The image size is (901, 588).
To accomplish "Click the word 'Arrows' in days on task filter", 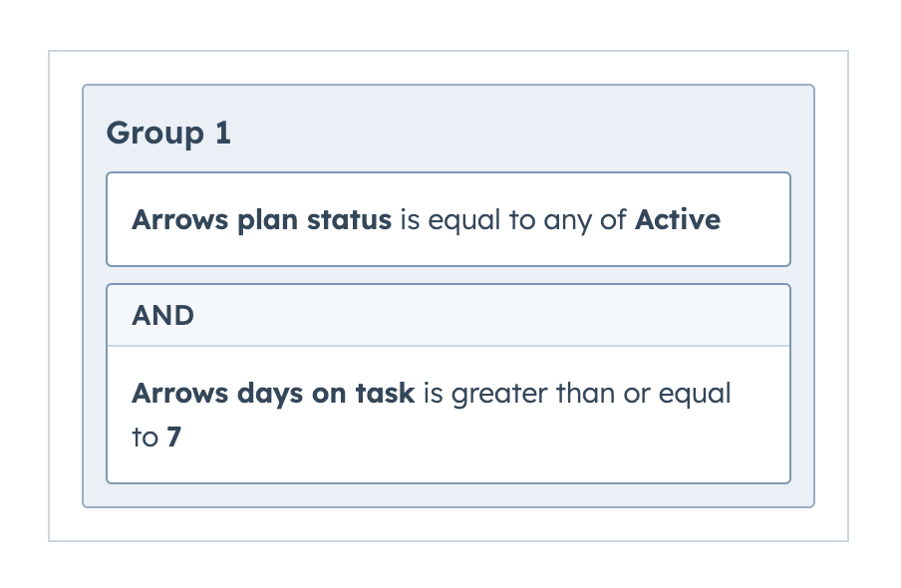I will click(179, 394).
